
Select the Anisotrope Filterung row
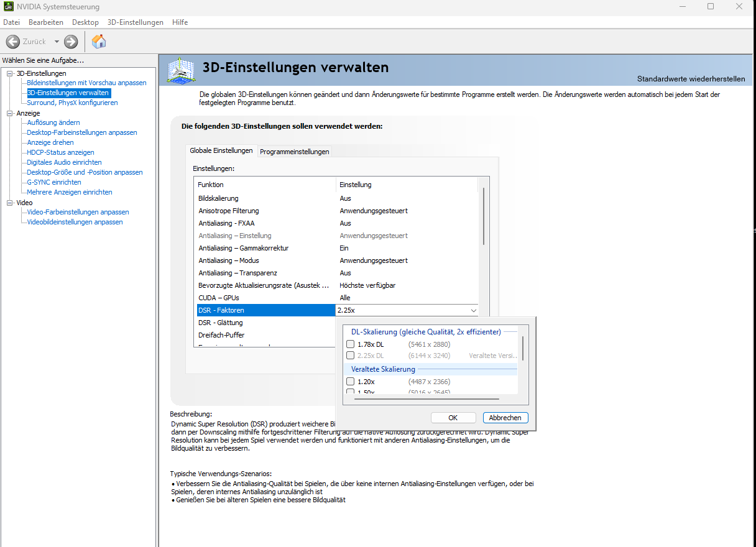click(x=338, y=211)
